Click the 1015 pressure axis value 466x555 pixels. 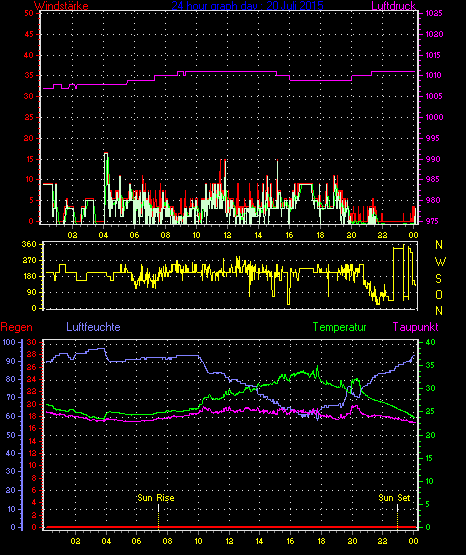pos(434,55)
